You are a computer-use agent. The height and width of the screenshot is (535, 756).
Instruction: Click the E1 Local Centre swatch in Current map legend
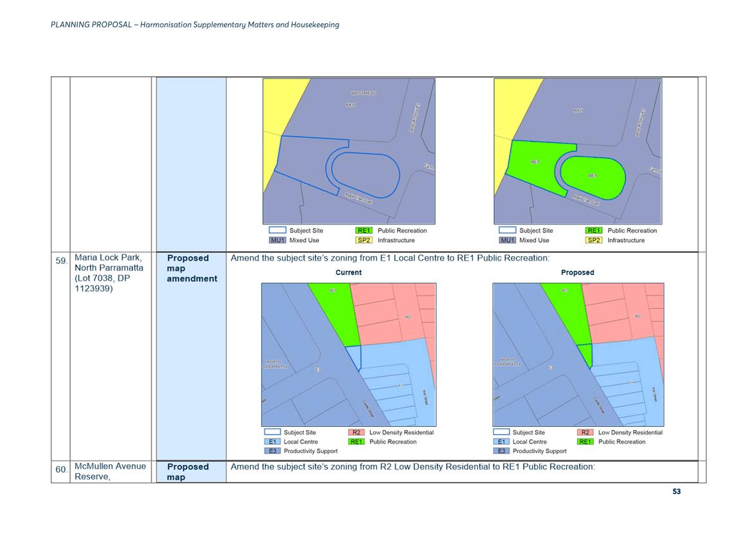pos(272,442)
